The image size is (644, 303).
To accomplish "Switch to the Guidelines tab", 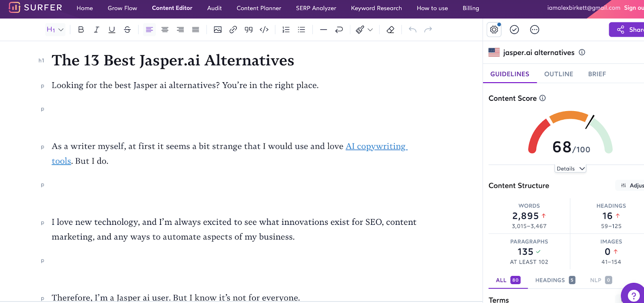I will click(510, 74).
